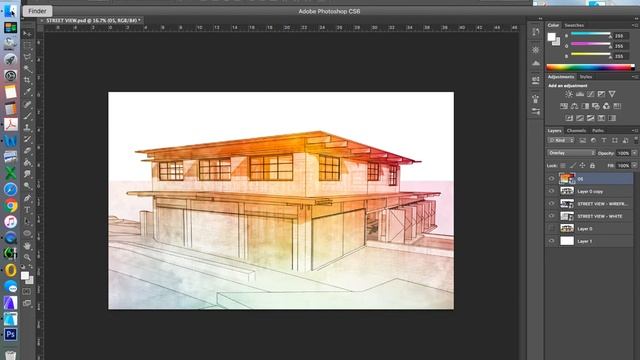Click the foreground color in Color panel
Screen dimensions: 640x360
[551, 37]
